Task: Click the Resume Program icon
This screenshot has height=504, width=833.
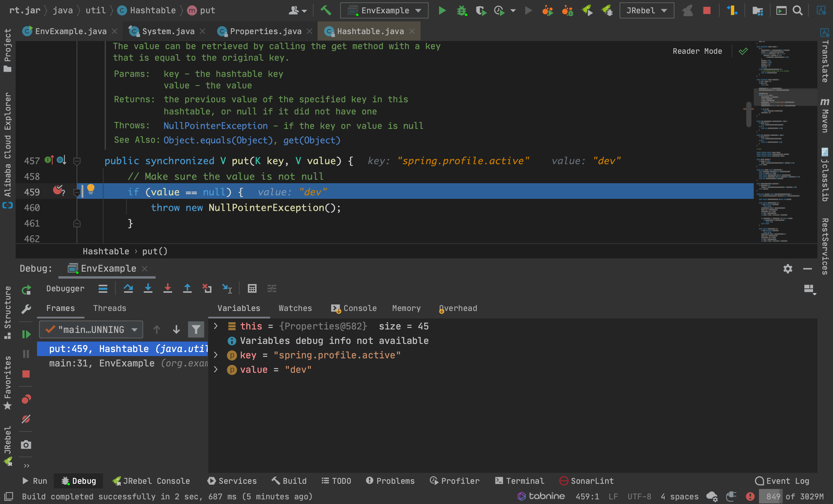Action: click(26, 334)
